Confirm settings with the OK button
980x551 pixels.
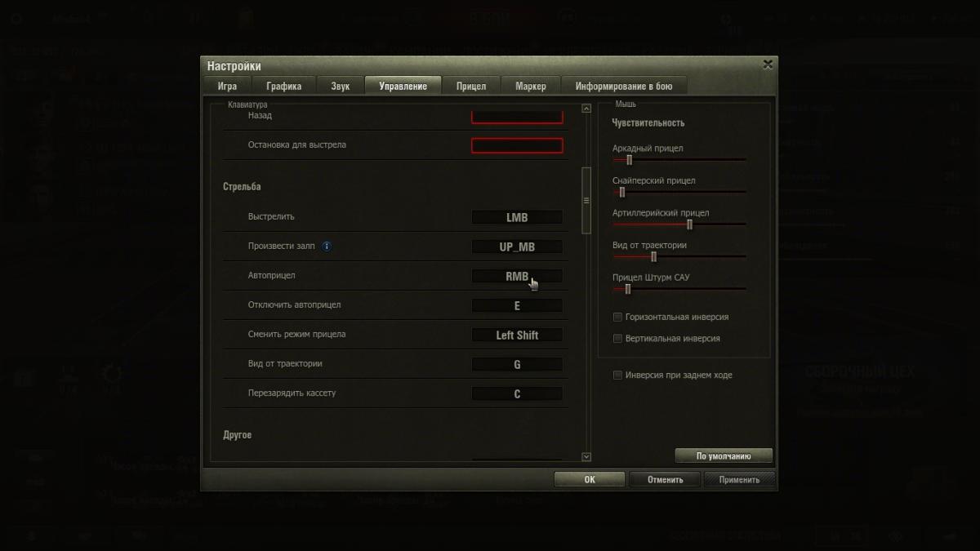click(590, 480)
